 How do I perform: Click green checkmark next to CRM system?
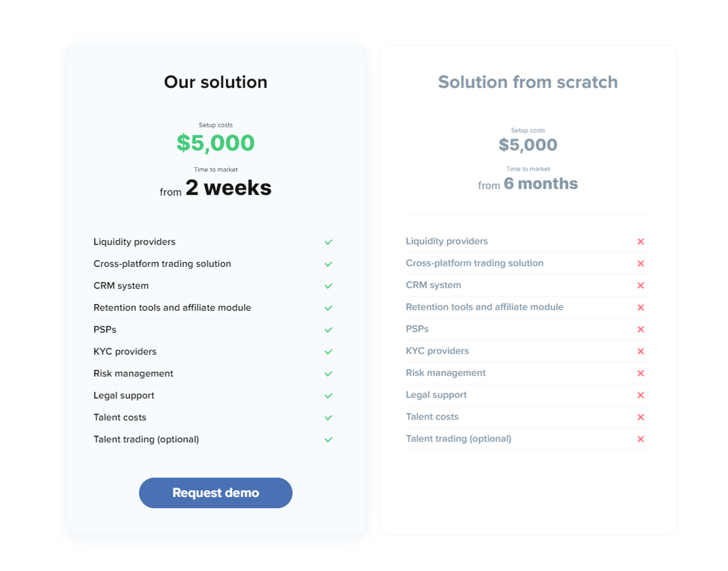click(x=328, y=286)
